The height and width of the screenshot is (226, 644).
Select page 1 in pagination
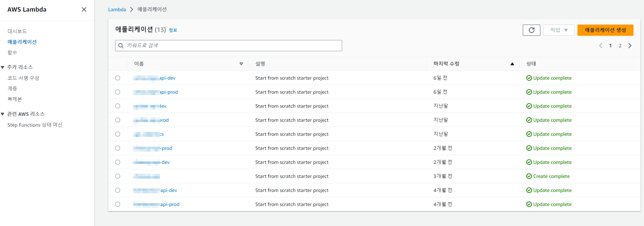610,46
